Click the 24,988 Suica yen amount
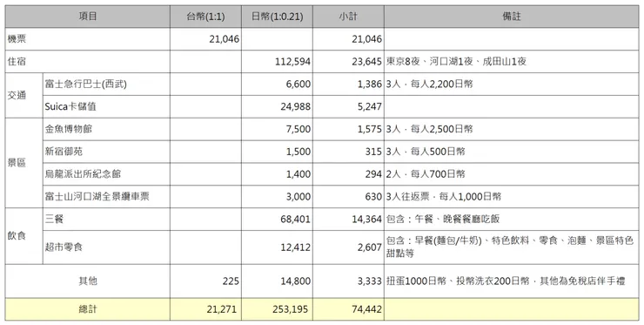Screen dimensions: 644x325 pos(277,106)
